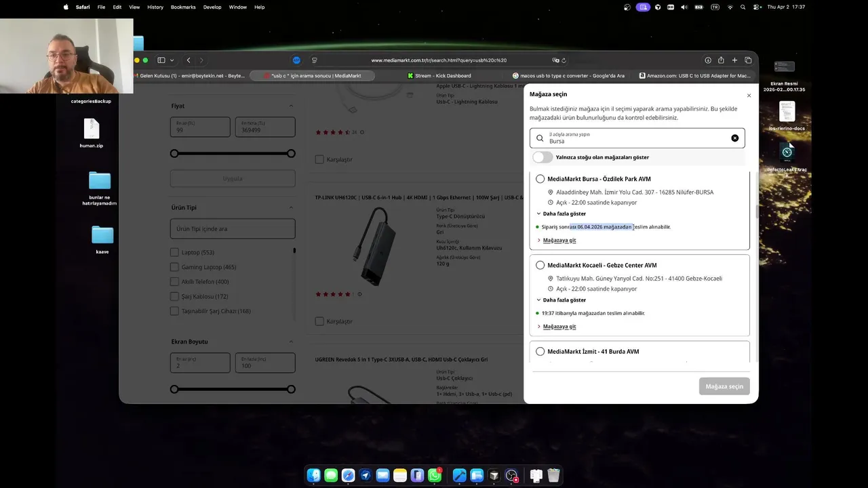Viewport: 868px width, 488px height.
Task: Show Safari tab overview
Action: coord(748,60)
